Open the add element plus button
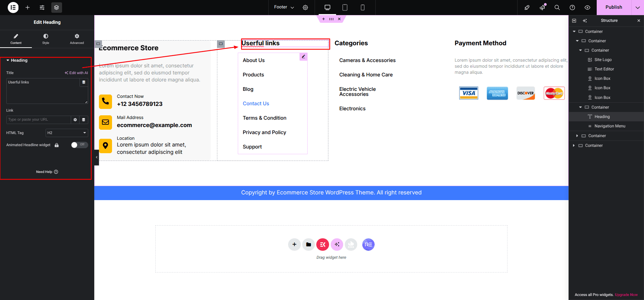The height and width of the screenshot is (300, 644). [x=28, y=7]
